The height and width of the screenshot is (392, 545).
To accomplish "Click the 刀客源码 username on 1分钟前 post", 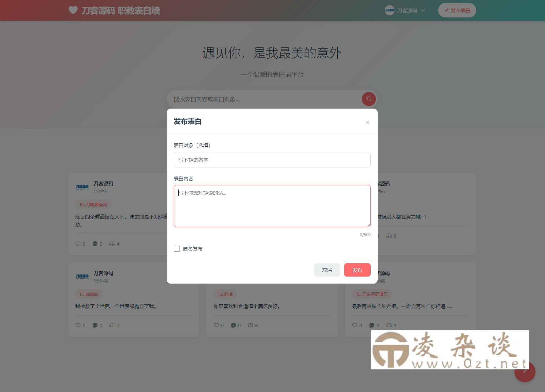I will click(103, 184).
